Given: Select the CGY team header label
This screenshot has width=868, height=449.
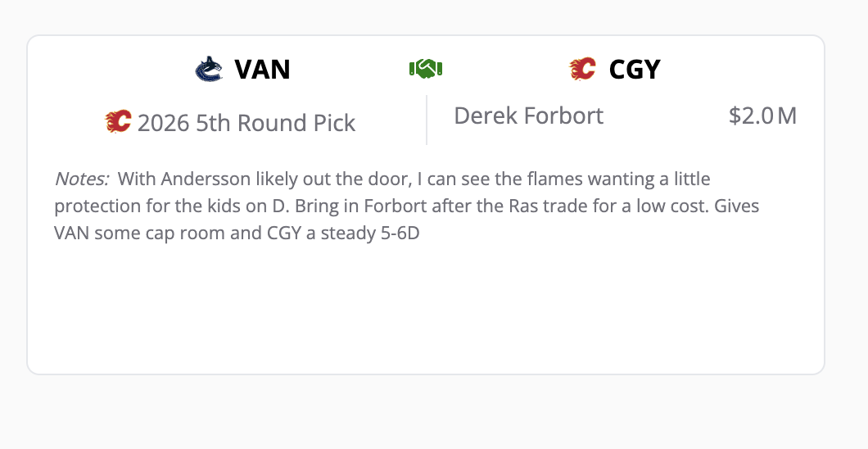Looking at the screenshot, I should [x=635, y=70].
